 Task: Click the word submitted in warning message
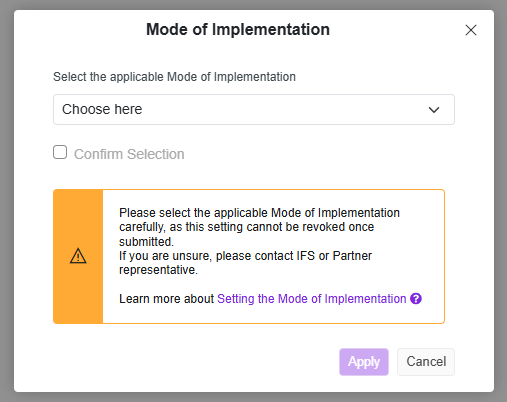[x=145, y=242]
